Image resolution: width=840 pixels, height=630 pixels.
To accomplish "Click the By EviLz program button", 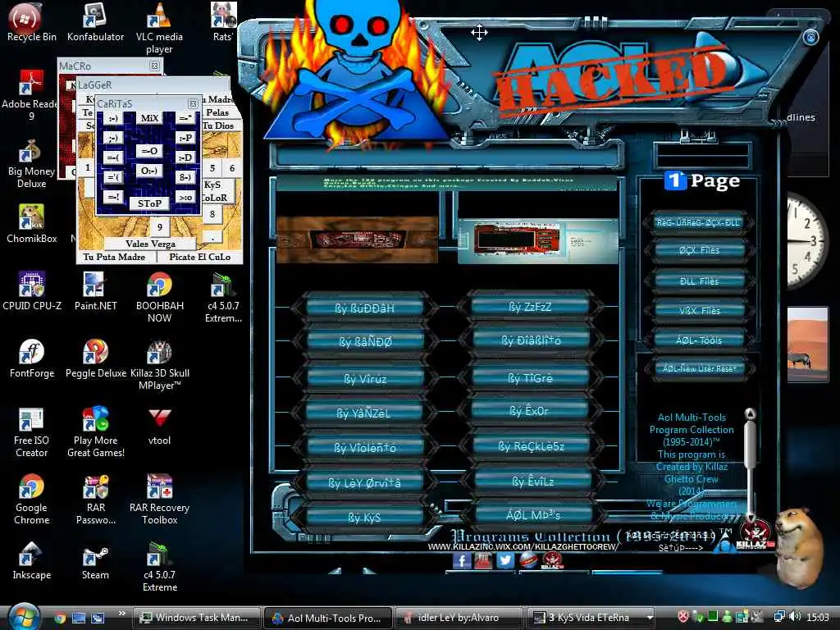I will (532, 481).
